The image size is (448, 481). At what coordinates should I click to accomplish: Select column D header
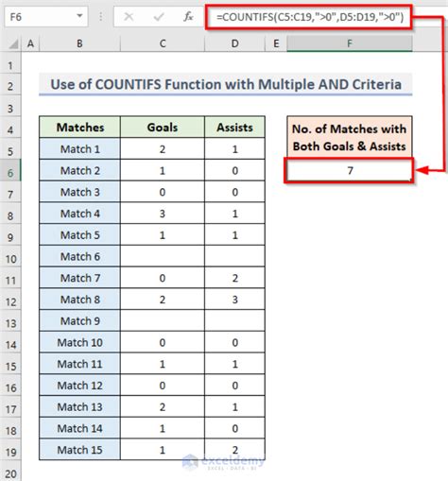(x=234, y=43)
